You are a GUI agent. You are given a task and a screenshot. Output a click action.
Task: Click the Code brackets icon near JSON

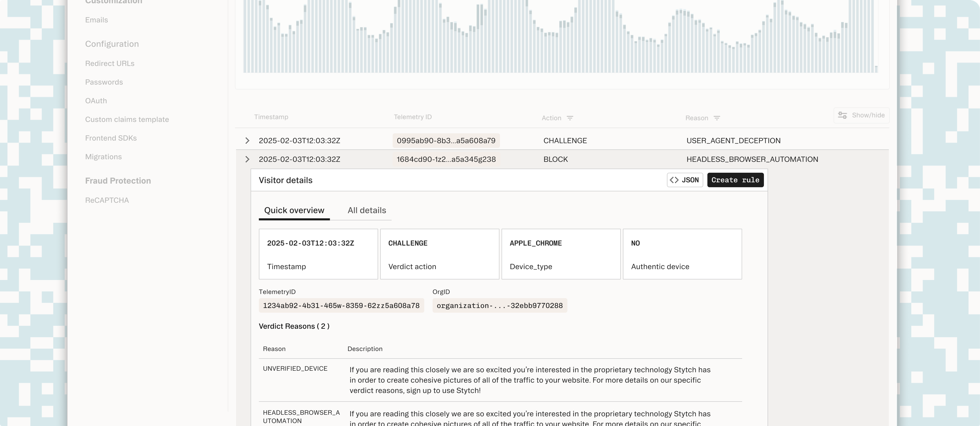(674, 180)
